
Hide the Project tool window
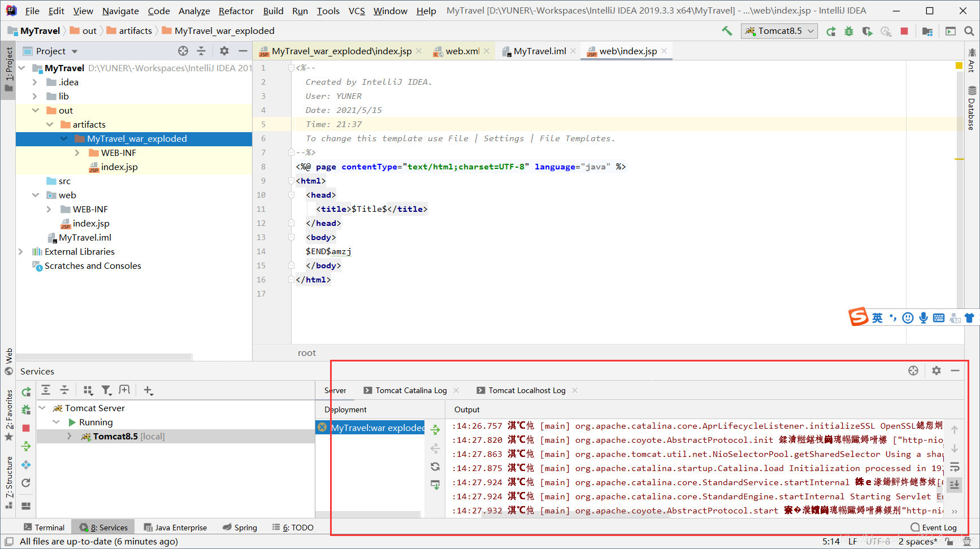[243, 51]
